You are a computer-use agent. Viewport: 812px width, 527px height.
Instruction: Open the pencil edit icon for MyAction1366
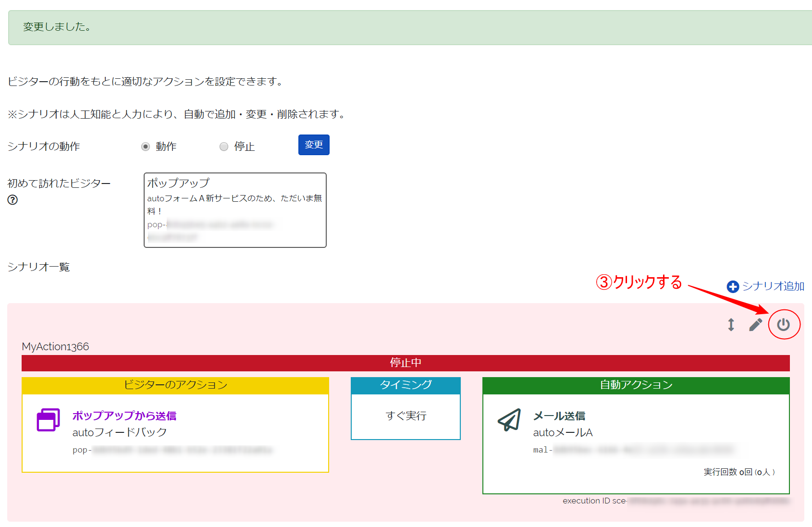click(756, 325)
